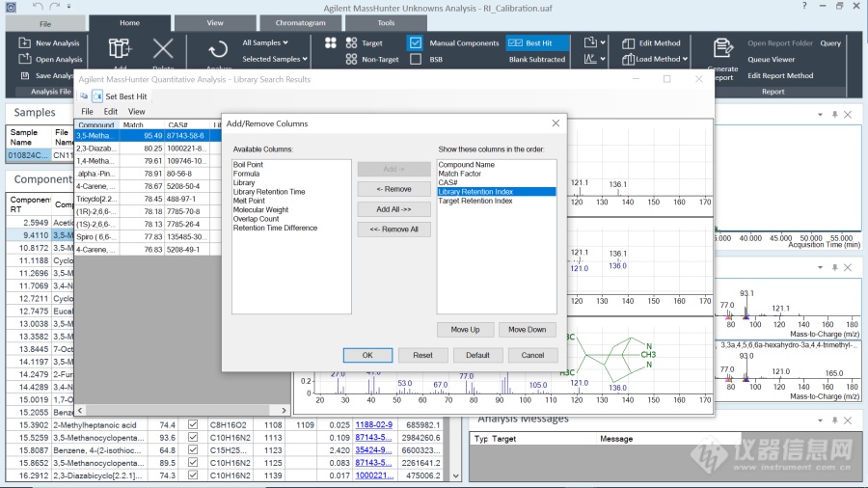Click the Move Up button

point(465,330)
